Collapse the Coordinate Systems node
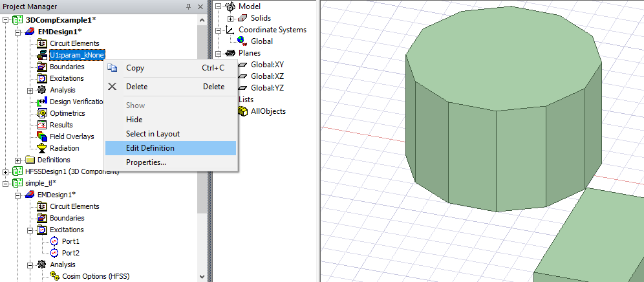Screen dimensions: 644x282 218,30
